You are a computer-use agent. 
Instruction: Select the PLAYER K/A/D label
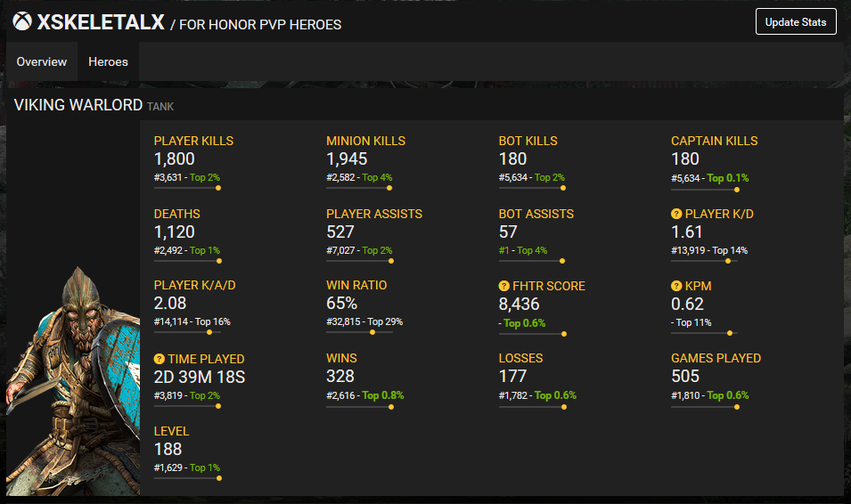195,285
